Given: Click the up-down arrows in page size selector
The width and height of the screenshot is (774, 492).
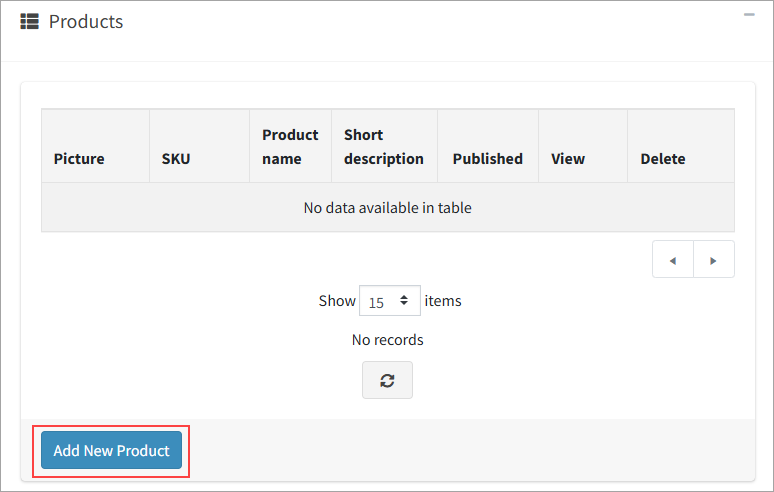Looking at the screenshot, I should point(404,300).
